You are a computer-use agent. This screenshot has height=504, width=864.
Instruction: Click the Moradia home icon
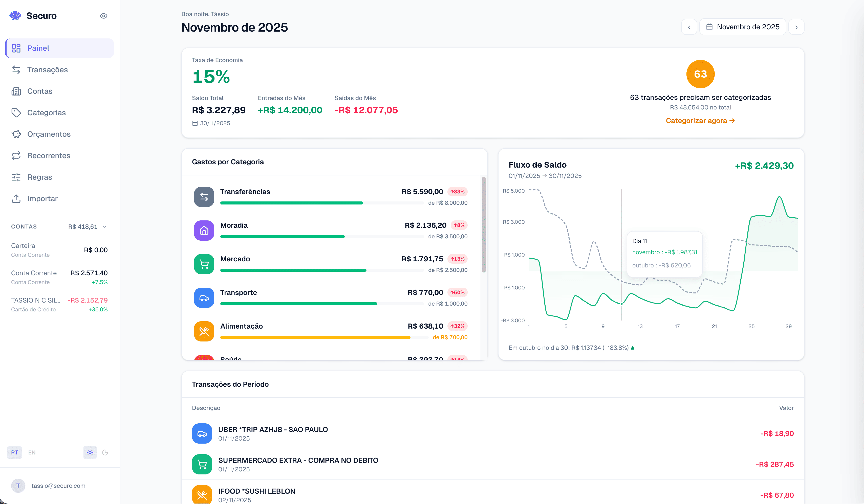pyautogui.click(x=204, y=230)
